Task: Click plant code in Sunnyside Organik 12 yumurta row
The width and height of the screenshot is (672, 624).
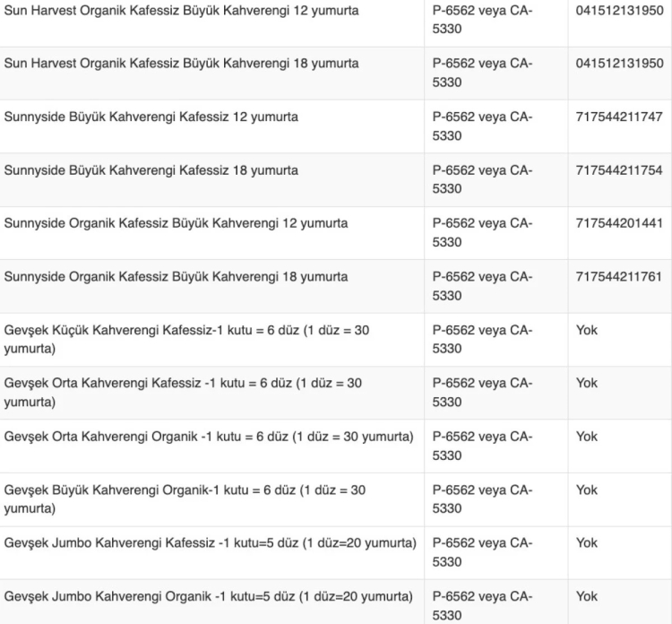Action: click(x=482, y=232)
